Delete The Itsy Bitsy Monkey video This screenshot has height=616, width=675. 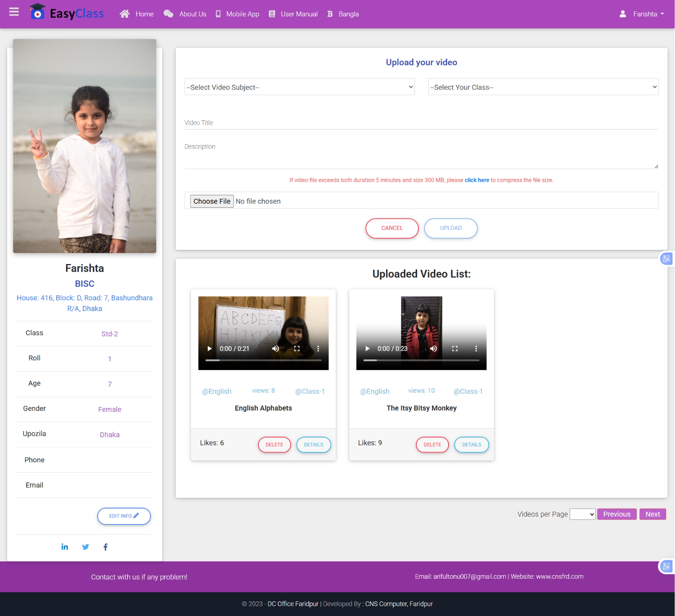tap(432, 445)
